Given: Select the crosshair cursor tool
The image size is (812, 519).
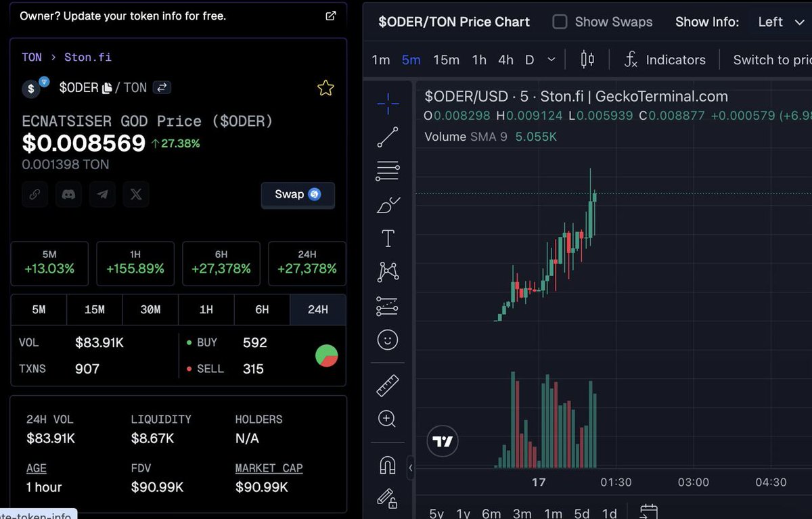Looking at the screenshot, I should tap(388, 103).
